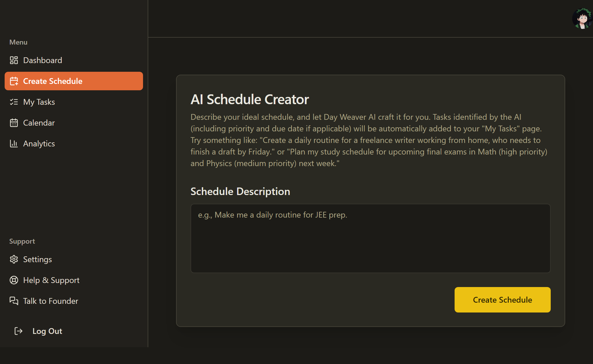Open Settings from the Support section
593x364 pixels.
click(37, 259)
